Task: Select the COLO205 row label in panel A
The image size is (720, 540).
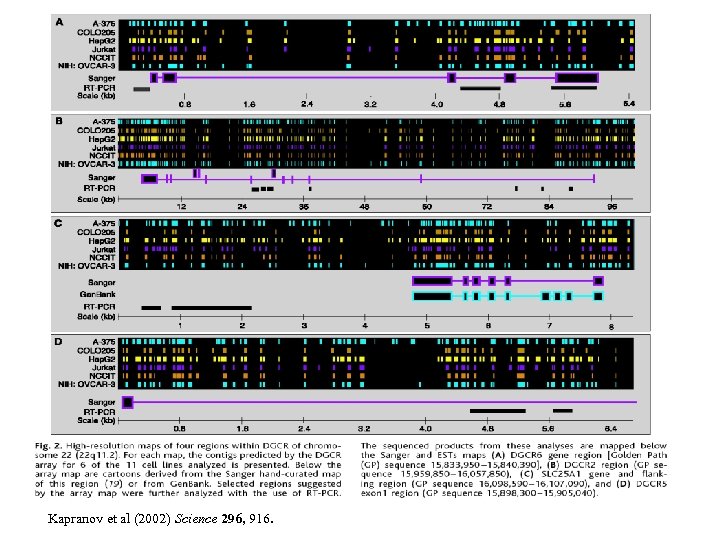Action: tap(96, 32)
